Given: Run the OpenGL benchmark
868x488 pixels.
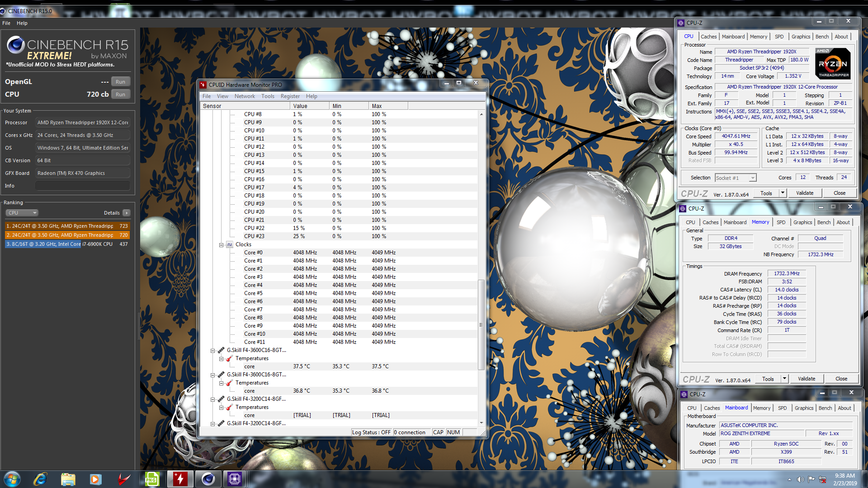Looking at the screenshot, I should (120, 82).
